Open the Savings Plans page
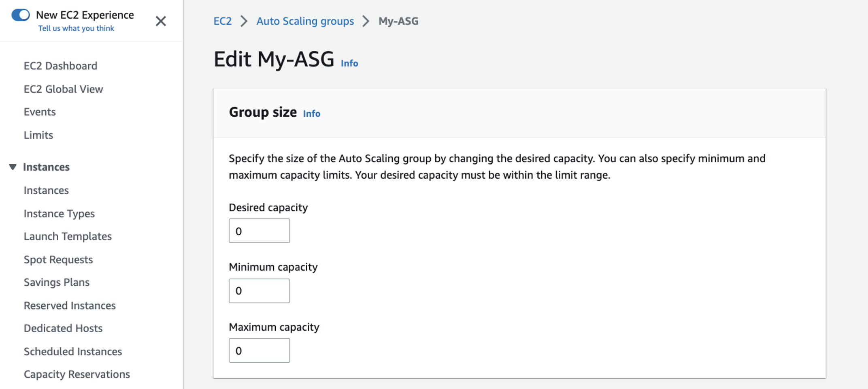Viewport: 868px width, 389px height. [57, 282]
